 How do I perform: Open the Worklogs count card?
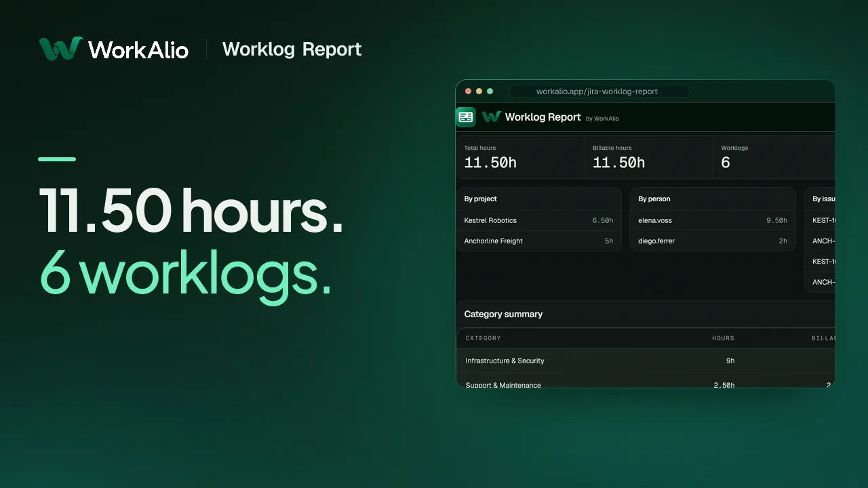[774, 157]
